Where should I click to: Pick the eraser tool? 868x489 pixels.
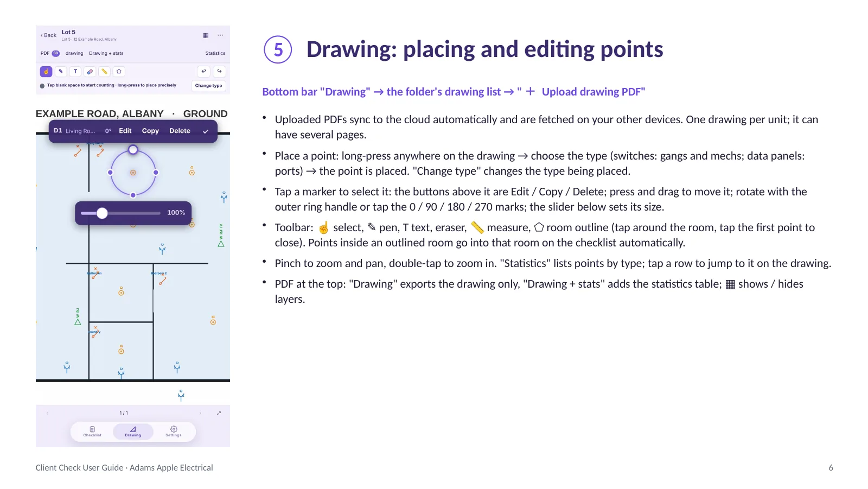pyautogui.click(x=90, y=72)
